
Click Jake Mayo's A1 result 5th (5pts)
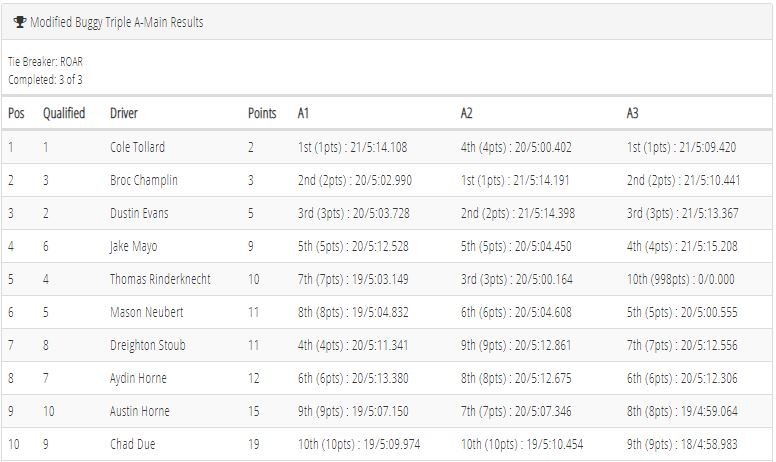click(320, 246)
